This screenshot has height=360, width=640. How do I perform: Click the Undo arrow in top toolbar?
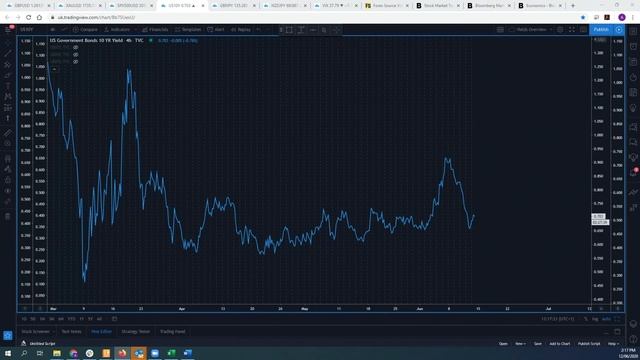coord(258,29)
